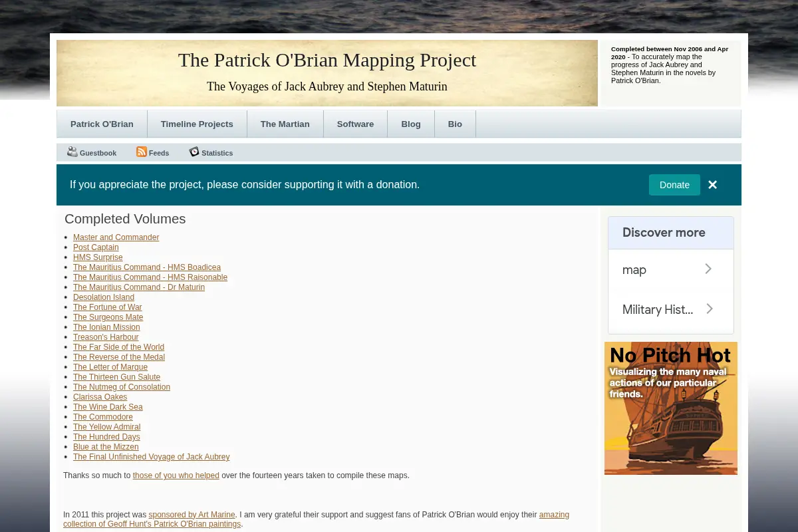The height and width of the screenshot is (532, 798).
Task: Expand the 'Military Hist...' chevron arrow
Action: [x=709, y=309]
